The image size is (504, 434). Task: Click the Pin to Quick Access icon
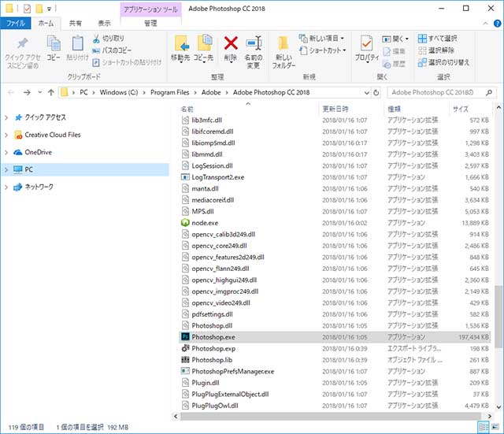(x=22, y=43)
